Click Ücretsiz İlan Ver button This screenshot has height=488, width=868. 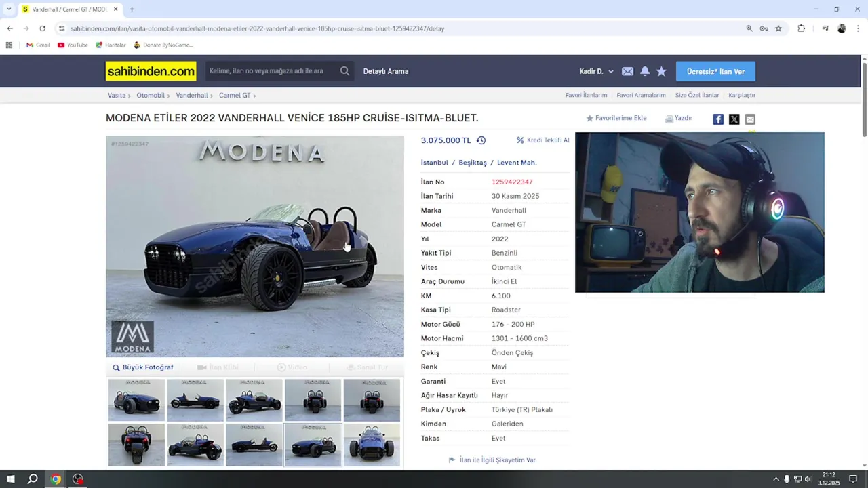pyautogui.click(x=715, y=71)
